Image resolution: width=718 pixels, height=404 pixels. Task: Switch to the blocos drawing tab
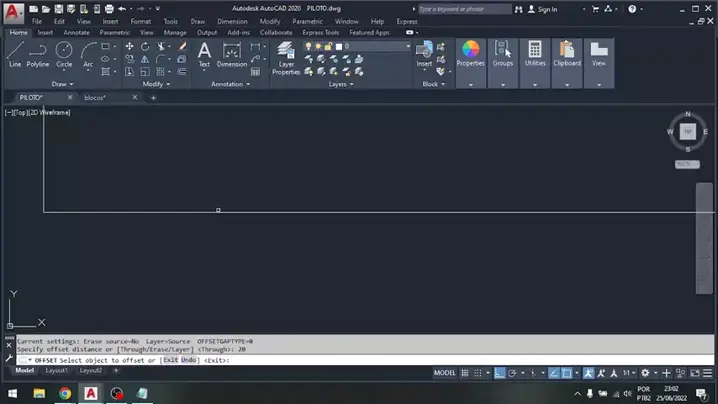point(95,98)
